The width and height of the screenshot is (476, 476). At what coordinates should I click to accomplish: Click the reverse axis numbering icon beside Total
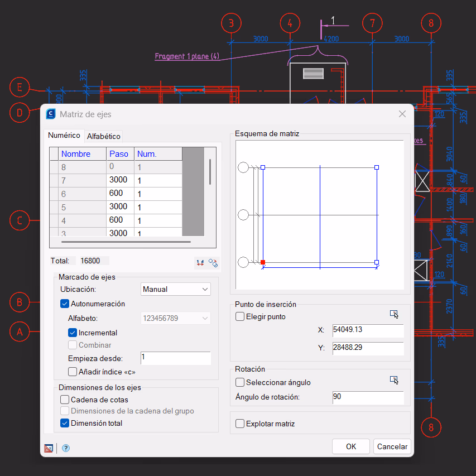200,263
